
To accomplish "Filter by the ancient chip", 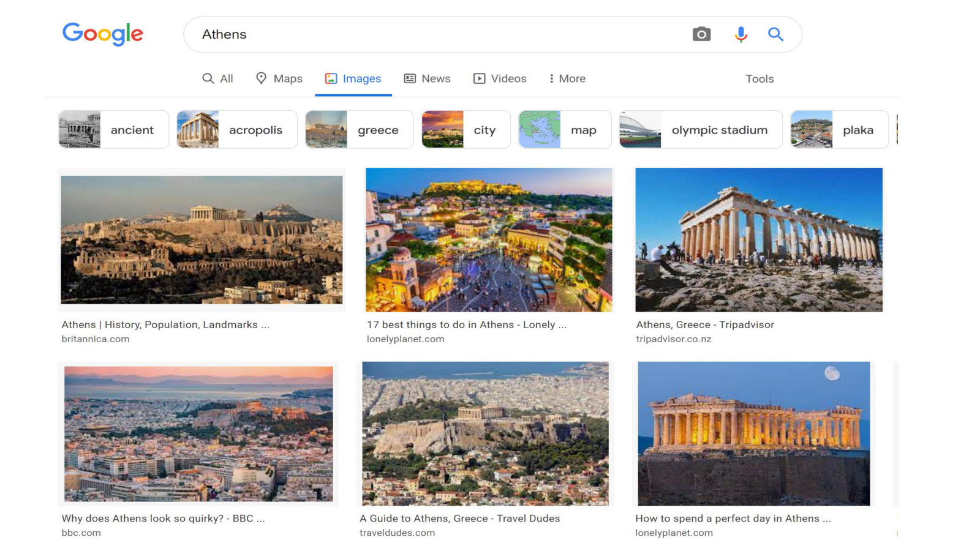I will (113, 130).
